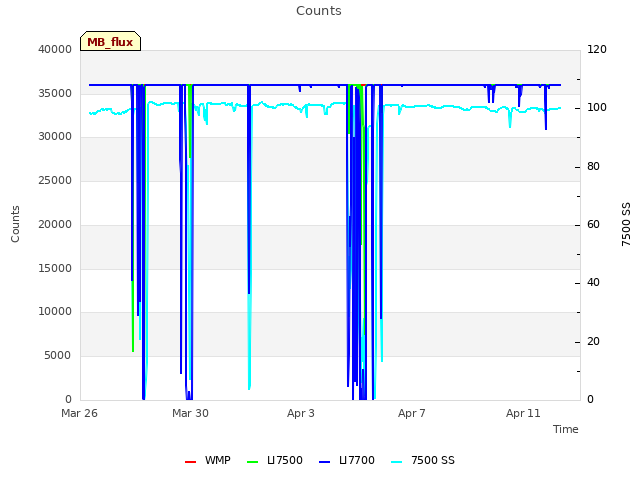
Task: Click the 80 right axis value
Action: (x=593, y=167)
